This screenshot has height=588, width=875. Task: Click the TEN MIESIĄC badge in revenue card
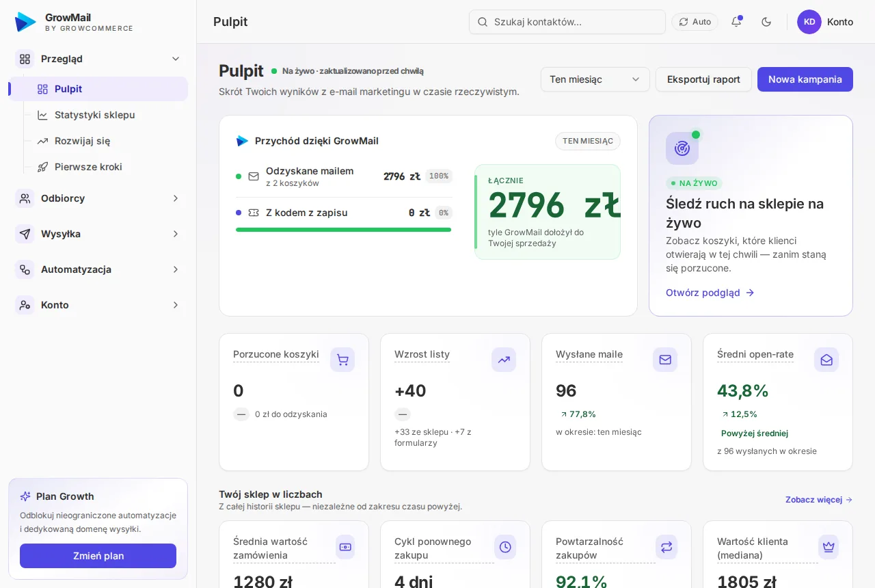588,141
